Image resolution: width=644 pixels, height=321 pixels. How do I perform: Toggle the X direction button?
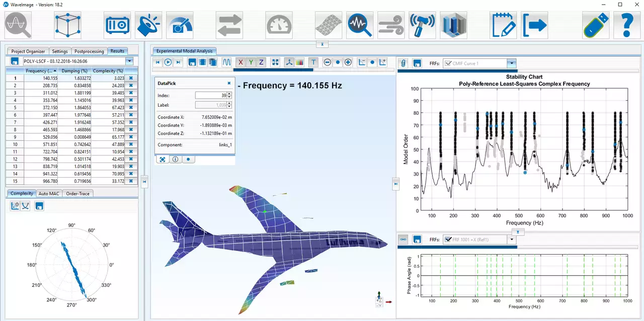tap(240, 62)
